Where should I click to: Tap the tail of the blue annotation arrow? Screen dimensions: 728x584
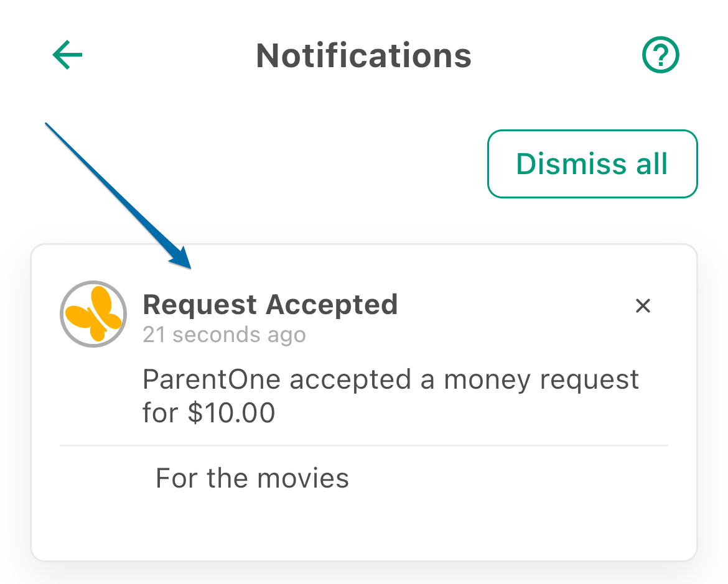click(47, 126)
